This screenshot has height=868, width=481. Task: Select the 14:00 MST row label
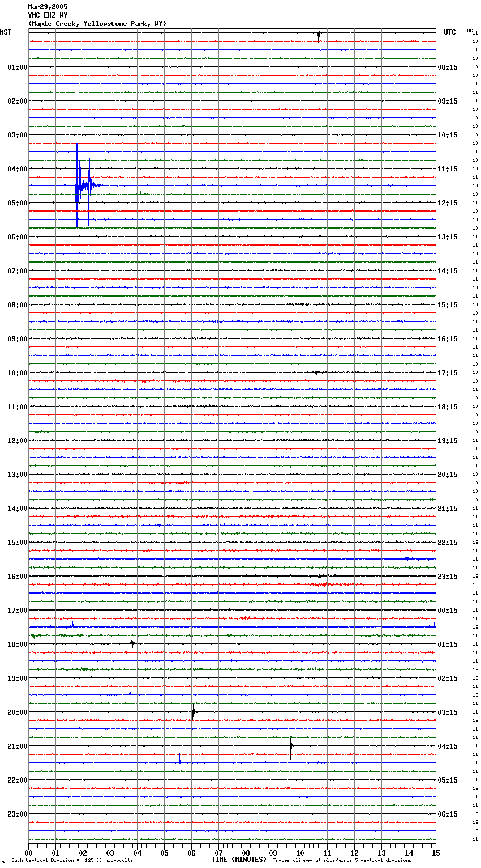(x=18, y=509)
